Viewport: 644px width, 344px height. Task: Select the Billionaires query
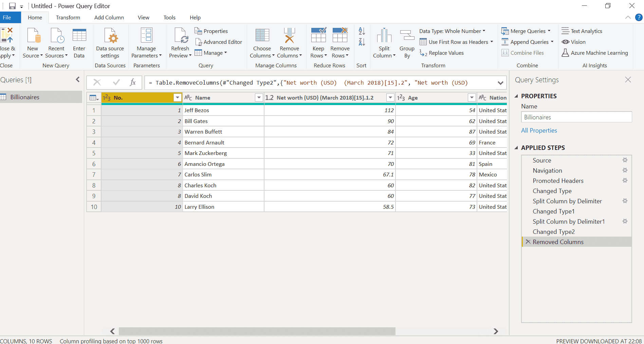[x=41, y=97]
